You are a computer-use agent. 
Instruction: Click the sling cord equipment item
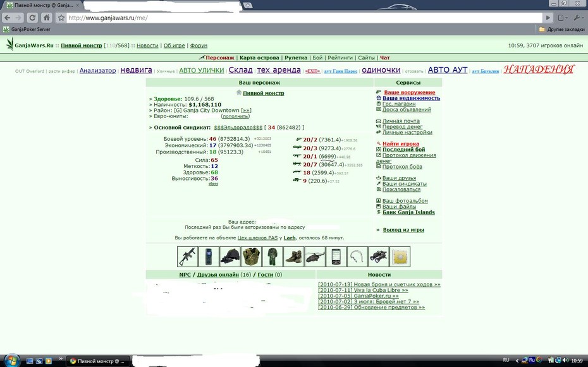(357, 256)
